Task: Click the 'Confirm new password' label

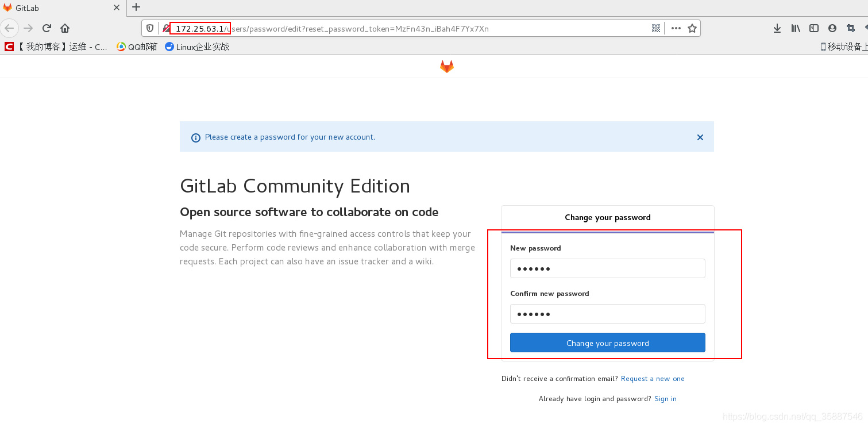Action: [550, 294]
